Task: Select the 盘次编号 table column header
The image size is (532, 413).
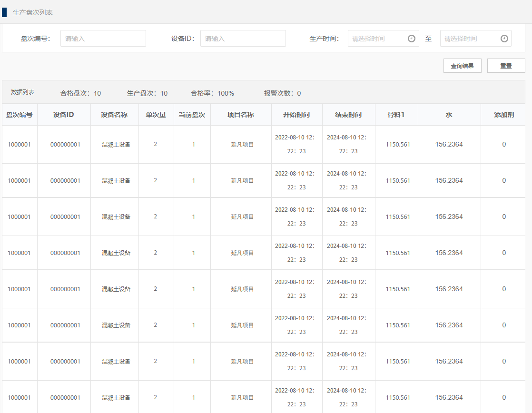Action: 20,115
